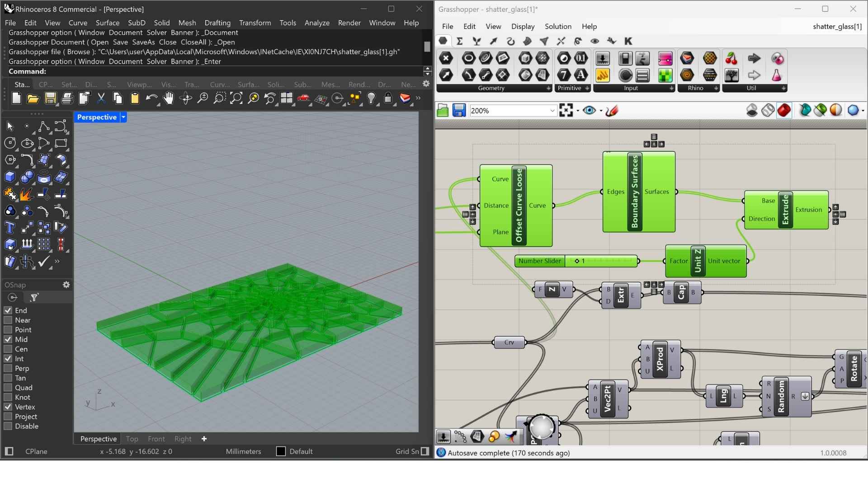The width and height of the screenshot is (868, 488).
Task: Click the Millimeters units label in status bar
Action: tap(243, 451)
